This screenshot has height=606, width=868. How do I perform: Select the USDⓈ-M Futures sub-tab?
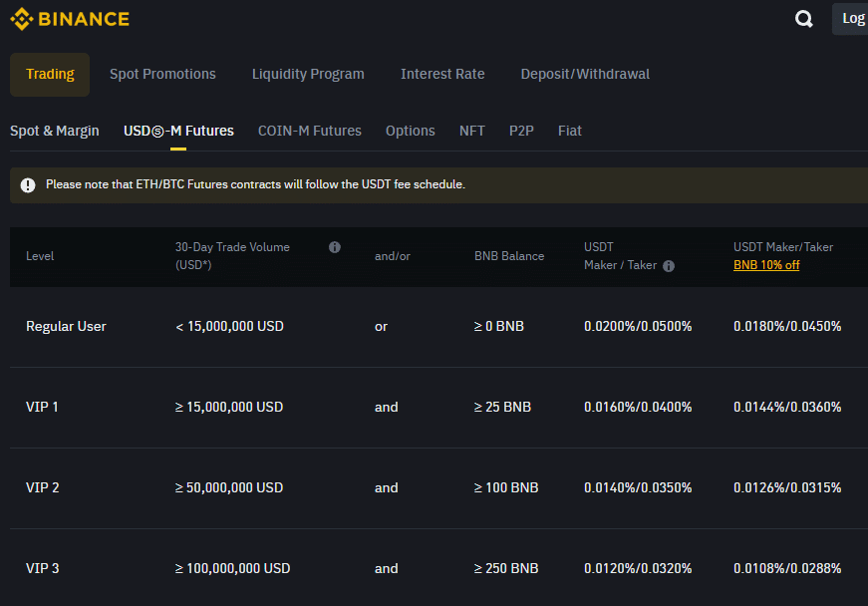point(178,132)
